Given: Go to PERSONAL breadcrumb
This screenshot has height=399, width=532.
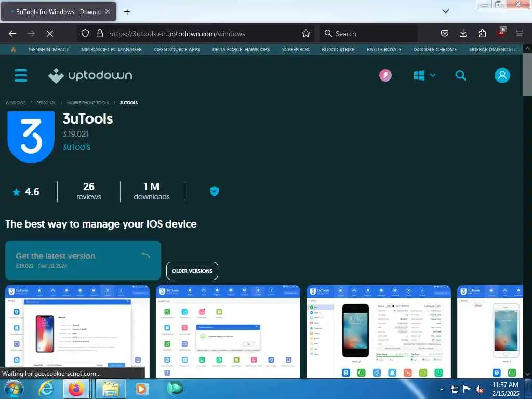Looking at the screenshot, I should (46, 103).
